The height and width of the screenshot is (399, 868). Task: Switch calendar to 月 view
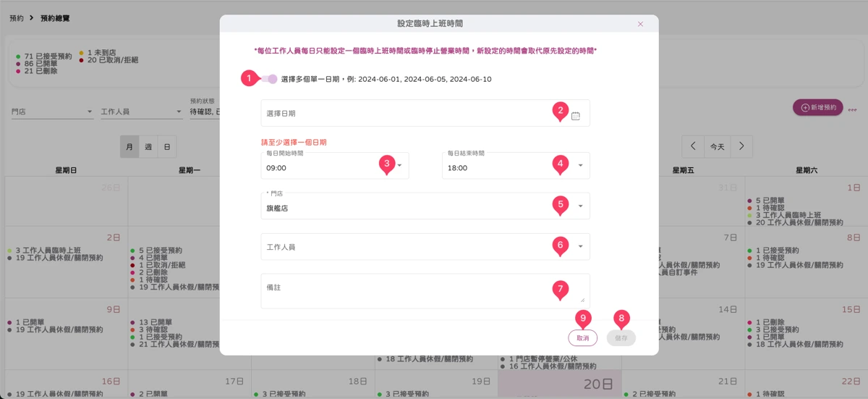tap(129, 146)
